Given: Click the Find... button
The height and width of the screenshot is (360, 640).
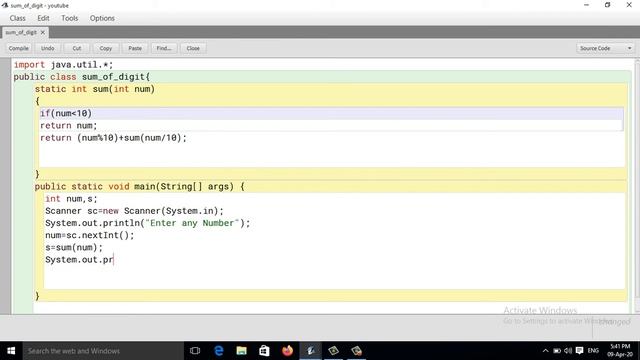Looking at the screenshot, I should (164, 48).
